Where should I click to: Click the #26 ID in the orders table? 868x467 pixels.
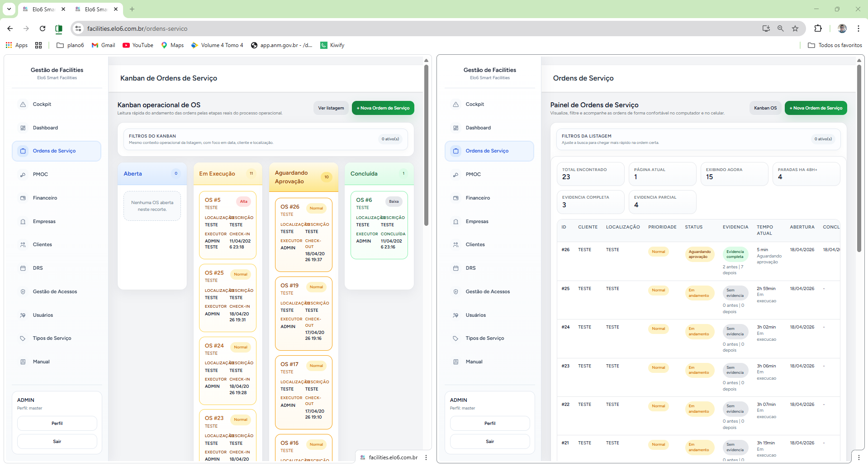click(x=566, y=250)
